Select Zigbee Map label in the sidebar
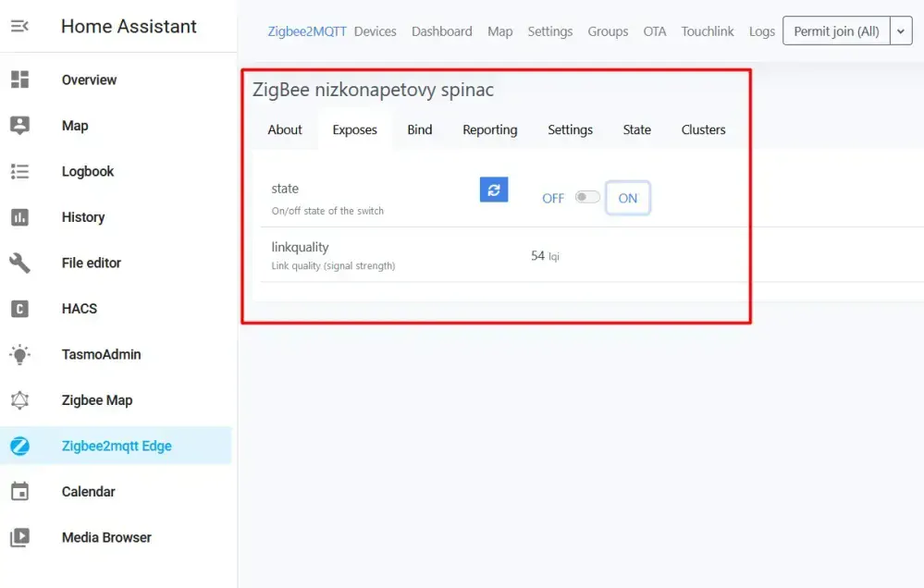This screenshot has width=924, height=588. [x=96, y=400]
